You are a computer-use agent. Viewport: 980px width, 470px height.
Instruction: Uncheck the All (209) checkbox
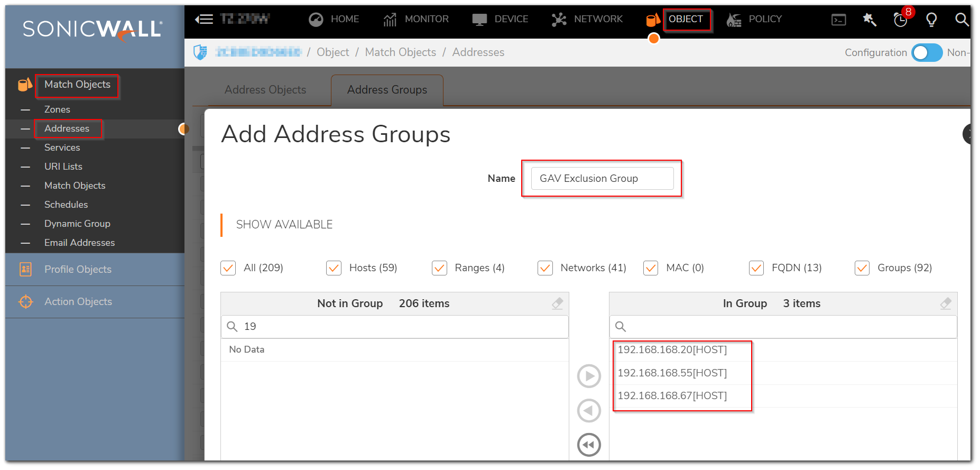(x=228, y=268)
